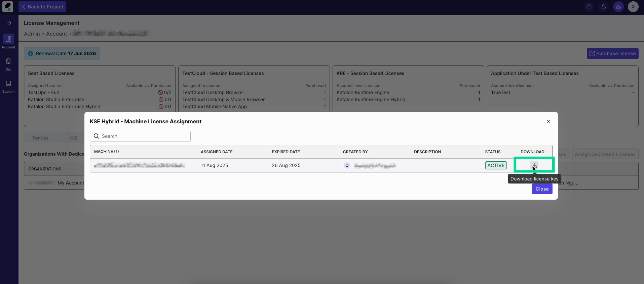
Task: Click the Close button in the dialog
Action: pos(542,189)
